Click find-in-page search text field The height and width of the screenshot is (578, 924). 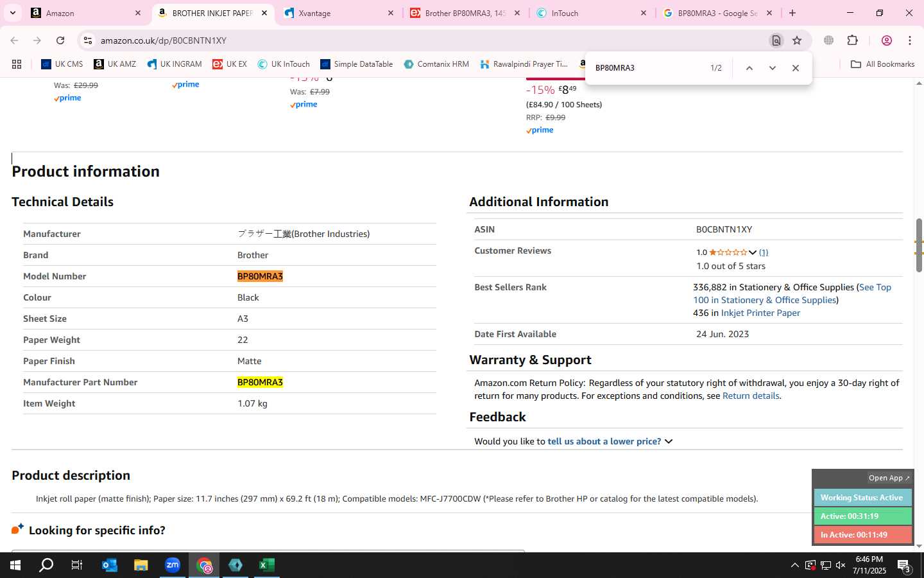(x=647, y=68)
